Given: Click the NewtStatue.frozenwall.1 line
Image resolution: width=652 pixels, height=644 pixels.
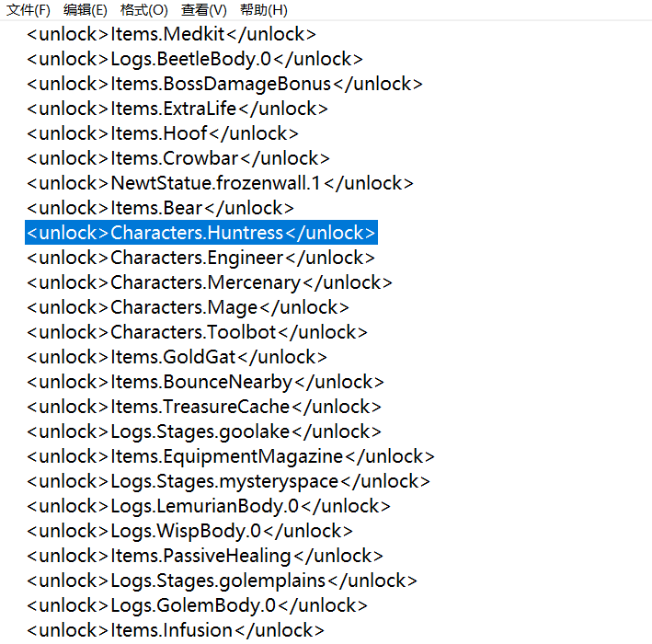Looking at the screenshot, I should click(x=220, y=183).
